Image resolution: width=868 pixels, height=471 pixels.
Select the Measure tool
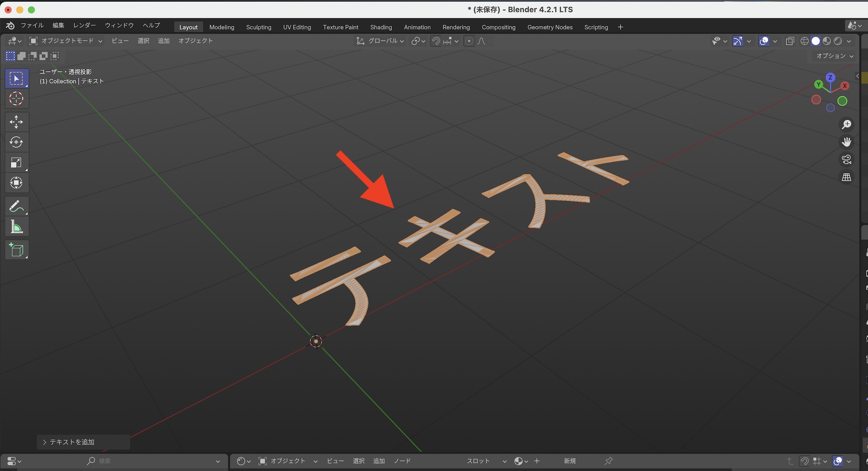pyautogui.click(x=16, y=227)
